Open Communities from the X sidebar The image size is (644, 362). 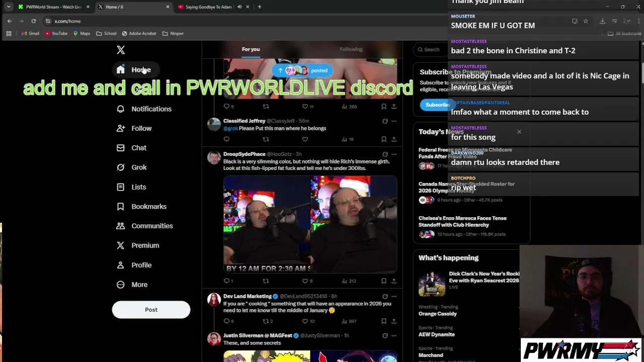click(144, 226)
